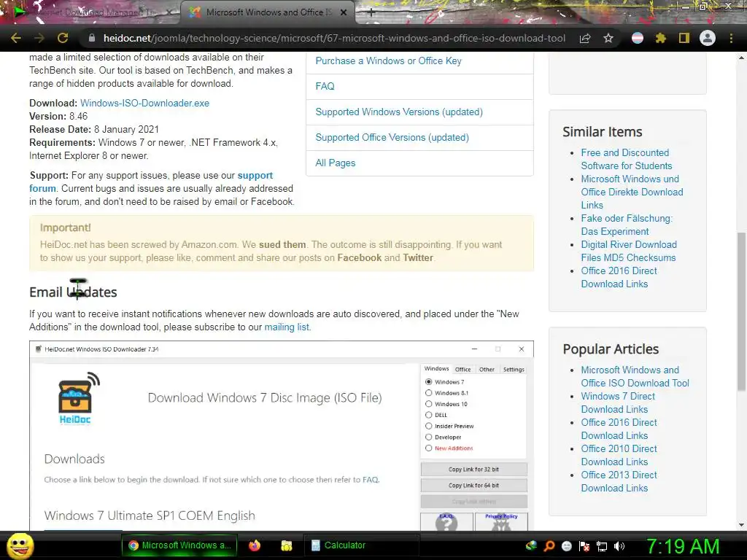
Task: Open Office 2016 Direct Download Links in Similar Items
Action: (x=619, y=277)
